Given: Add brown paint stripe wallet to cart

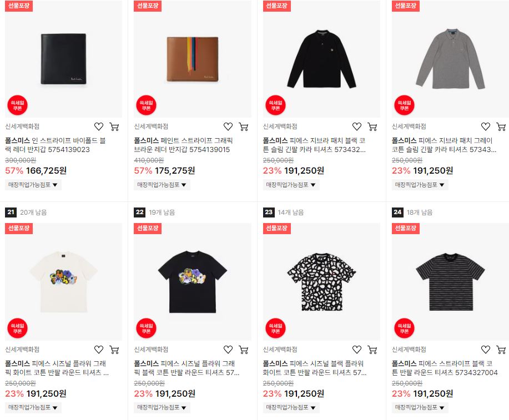Looking at the screenshot, I should click(244, 126).
